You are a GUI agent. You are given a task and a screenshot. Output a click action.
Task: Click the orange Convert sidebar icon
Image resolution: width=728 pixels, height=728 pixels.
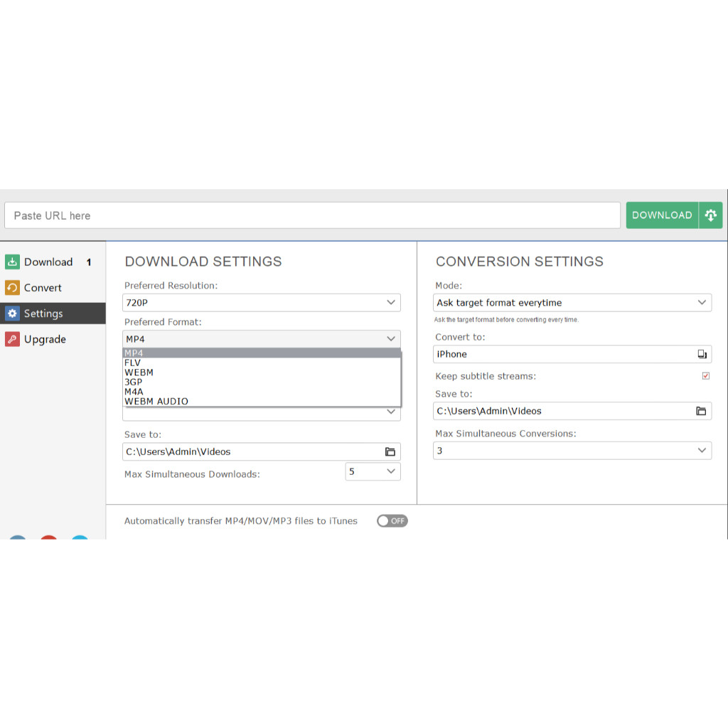pyautogui.click(x=12, y=288)
